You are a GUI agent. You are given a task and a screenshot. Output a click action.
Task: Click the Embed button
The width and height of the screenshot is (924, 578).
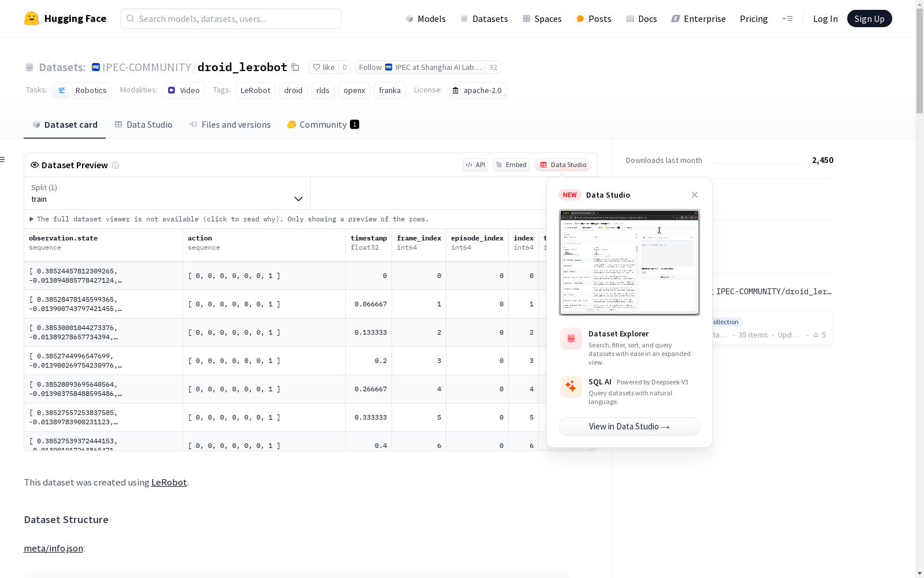pyautogui.click(x=511, y=165)
